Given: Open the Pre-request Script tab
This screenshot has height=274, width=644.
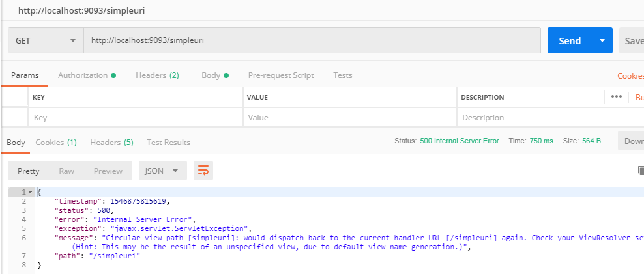Looking at the screenshot, I should coord(281,75).
